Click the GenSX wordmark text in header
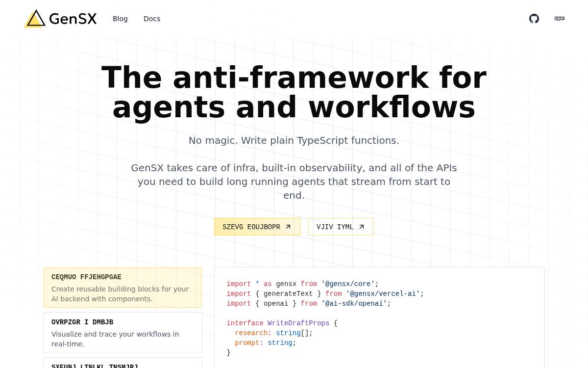This screenshot has width=588, height=368. tap(73, 19)
